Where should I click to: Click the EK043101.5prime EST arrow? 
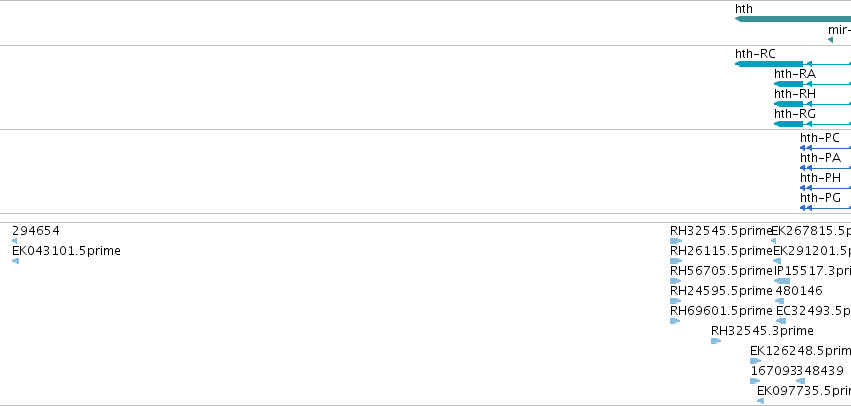click(x=15, y=261)
